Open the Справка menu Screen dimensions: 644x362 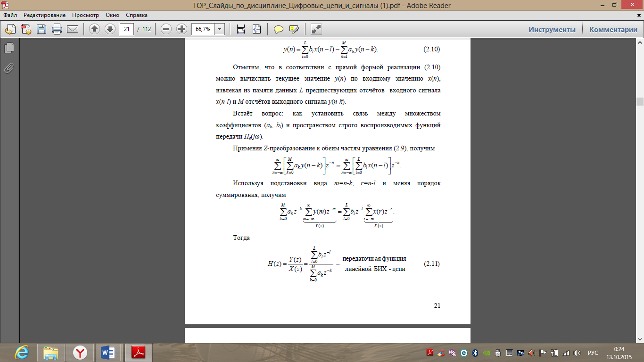(137, 15)
